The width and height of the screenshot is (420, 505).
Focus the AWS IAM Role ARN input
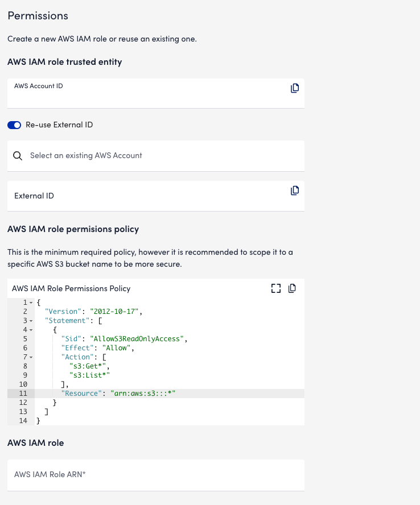click(156, 475)
